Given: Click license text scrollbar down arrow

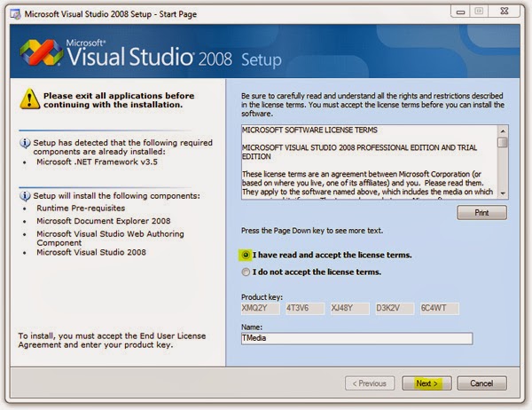Looking at the screenshot, I should 503,193.
